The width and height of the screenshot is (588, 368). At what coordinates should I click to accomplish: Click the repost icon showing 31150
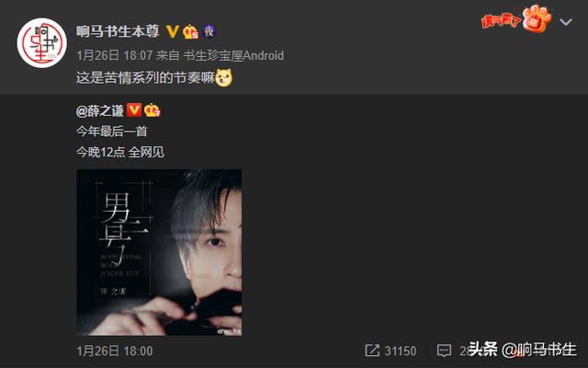tap(372, 351)
